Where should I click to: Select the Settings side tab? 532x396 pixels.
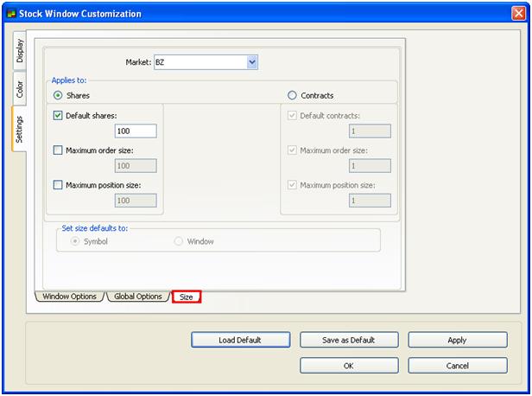(21, 128)
